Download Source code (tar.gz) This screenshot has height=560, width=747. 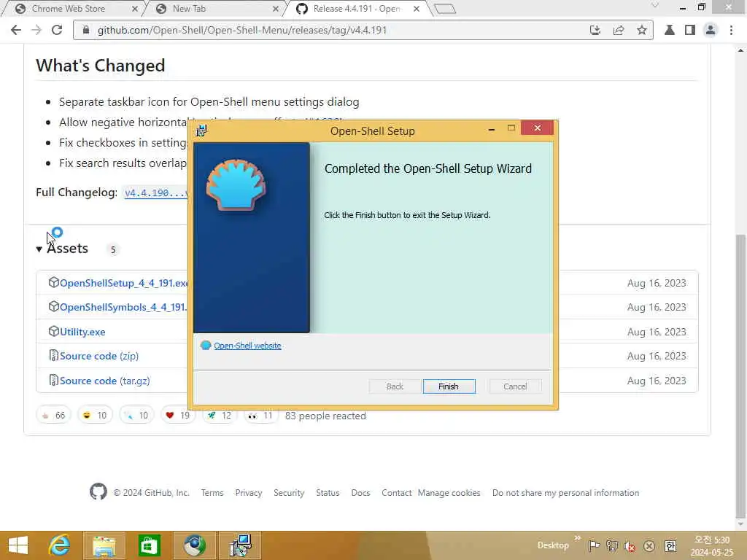point(105,381)
